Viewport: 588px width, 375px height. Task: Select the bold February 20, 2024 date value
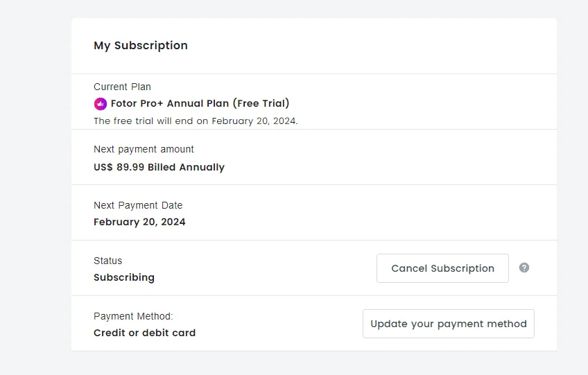click(x=139, y=222)
